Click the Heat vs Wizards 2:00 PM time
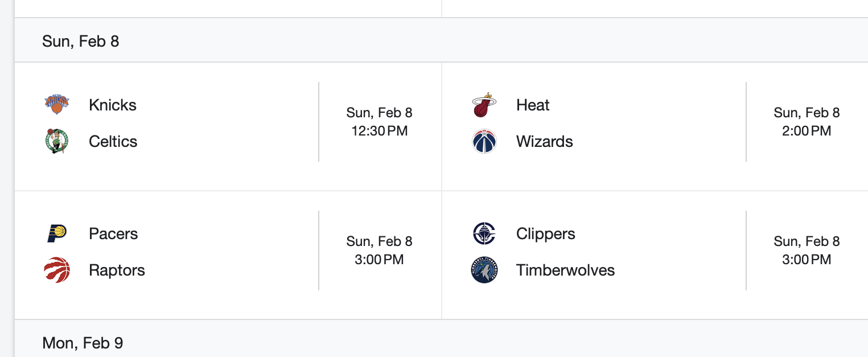This screenshot has width=868, height=357. (x=807, y=131)
